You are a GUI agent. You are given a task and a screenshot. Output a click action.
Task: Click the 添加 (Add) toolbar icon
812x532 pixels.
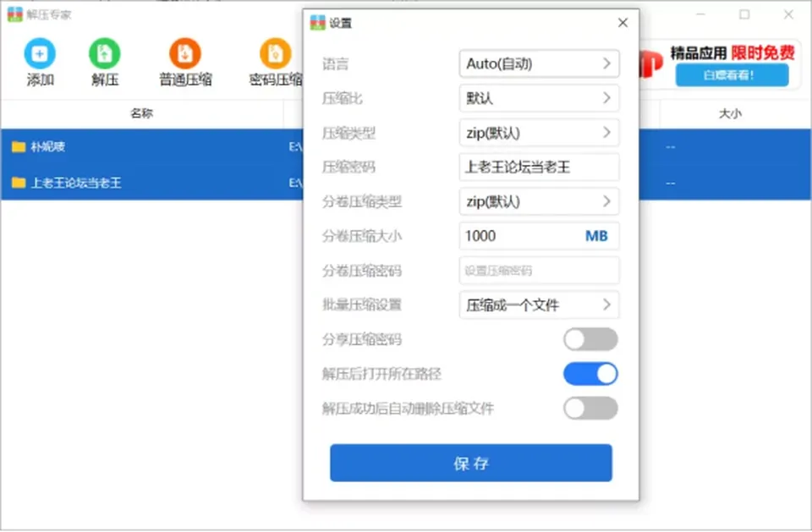[x=40, y=53]
